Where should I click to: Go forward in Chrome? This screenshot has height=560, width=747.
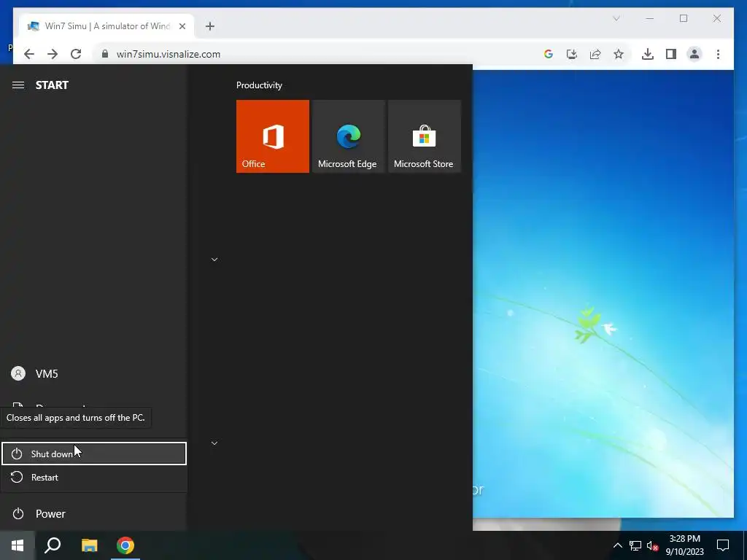(53, 54)
